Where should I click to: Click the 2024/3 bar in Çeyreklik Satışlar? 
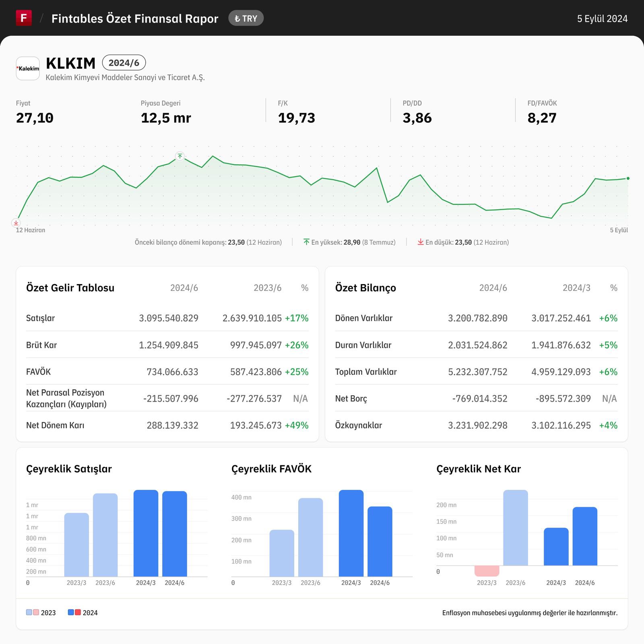pos(146,533)
